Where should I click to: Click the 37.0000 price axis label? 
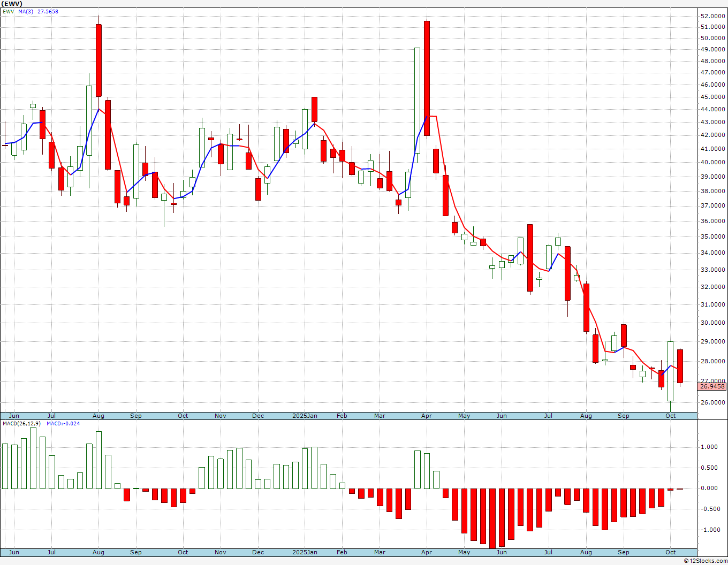[712, 205]
